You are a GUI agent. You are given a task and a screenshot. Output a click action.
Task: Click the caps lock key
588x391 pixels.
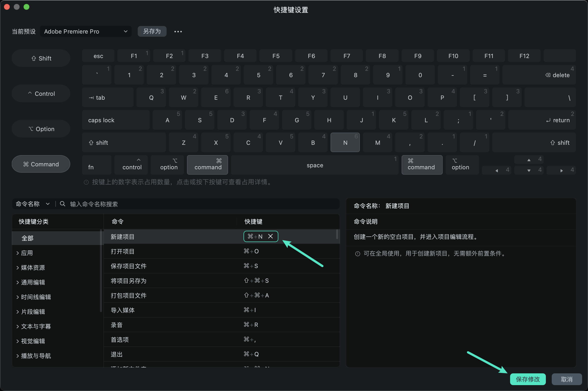tap(116, 120)
